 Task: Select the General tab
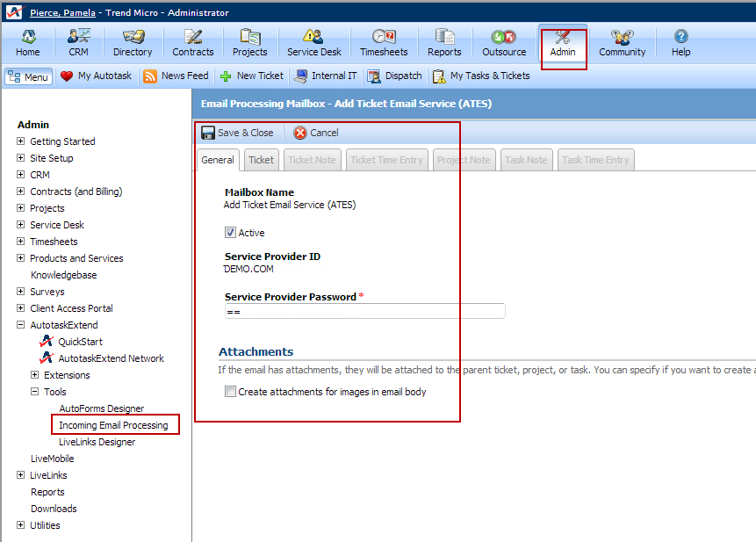coord(217,160)
